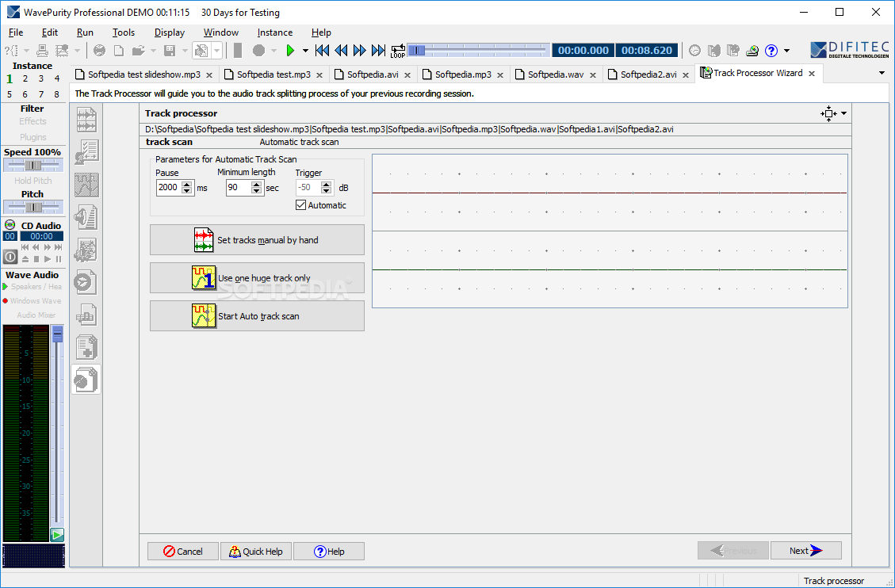895x588 pixels.
Task: Click the speaker document wizard step icon
Action: coord(86,217)
